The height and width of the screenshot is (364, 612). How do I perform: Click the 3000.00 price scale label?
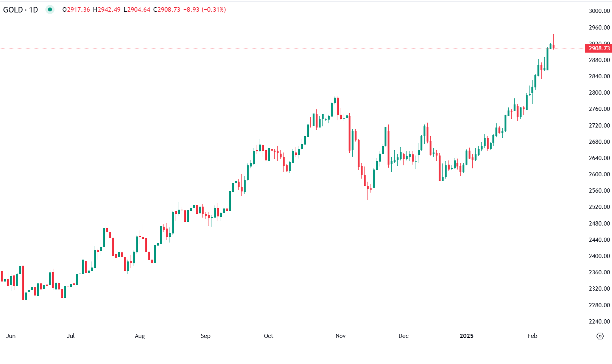(x=599, y=11)
